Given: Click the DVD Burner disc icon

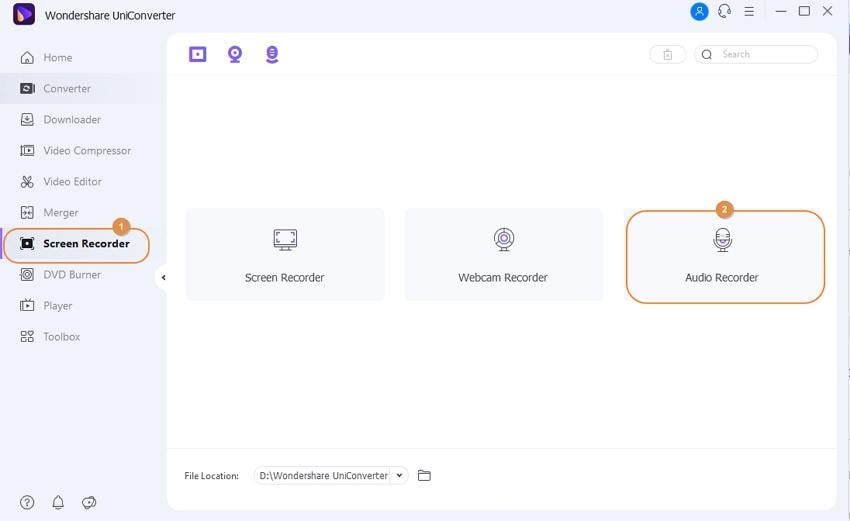Looking at the screenshot, I should (27, 275).
